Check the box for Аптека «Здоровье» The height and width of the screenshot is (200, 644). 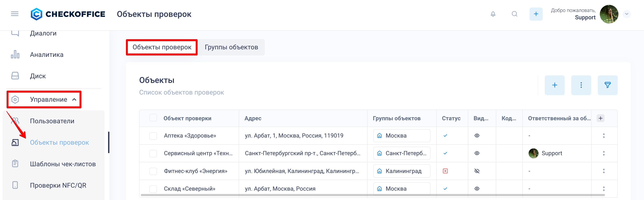pos(153,136)
